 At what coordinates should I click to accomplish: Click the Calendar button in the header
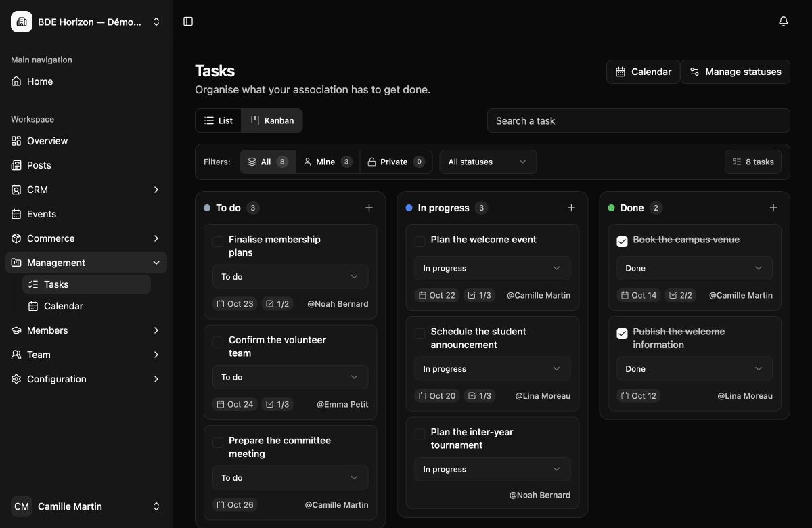click(643, 72)
